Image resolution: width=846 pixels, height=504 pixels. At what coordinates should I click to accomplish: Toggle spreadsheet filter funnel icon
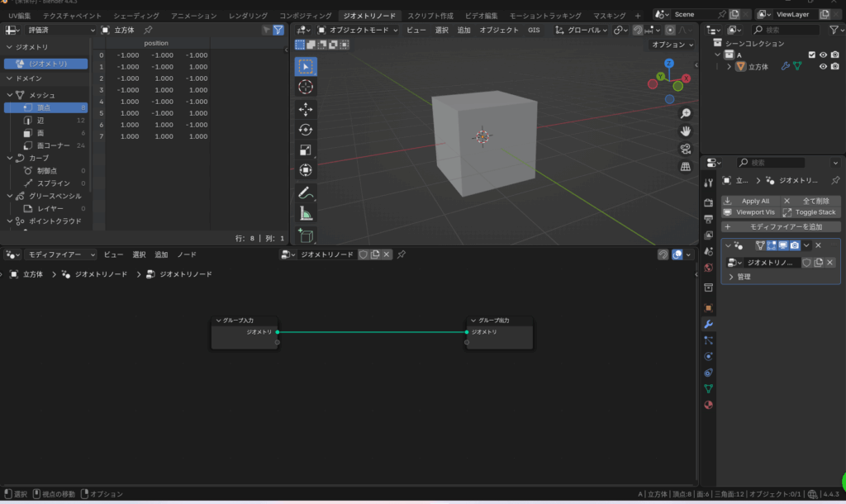click(278, 30)
